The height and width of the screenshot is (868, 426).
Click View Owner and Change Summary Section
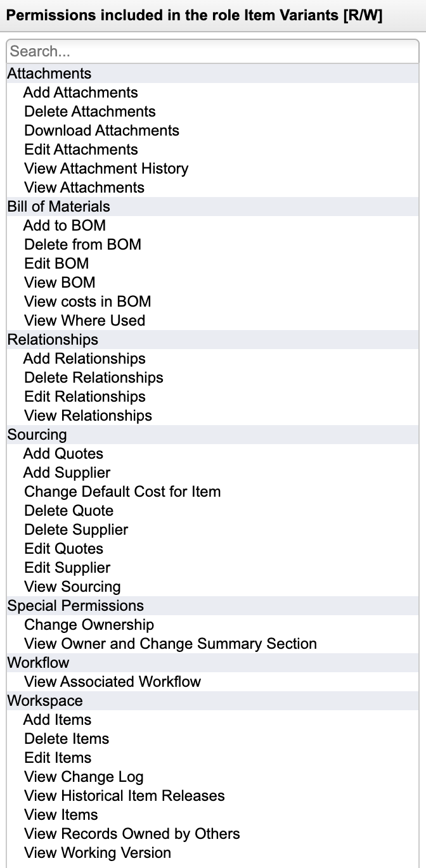[170, 644]
